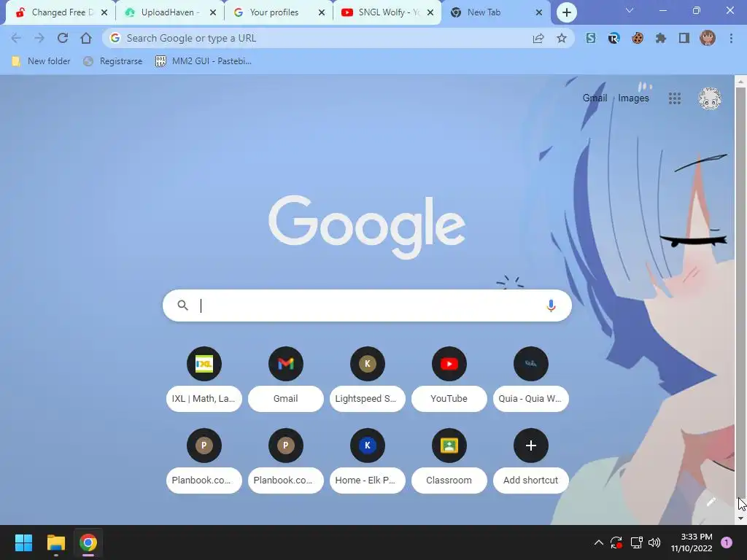Viewport: 747px width, 560px height.
Task: Open the Registrarse bookmark
Action: point(113,61)
